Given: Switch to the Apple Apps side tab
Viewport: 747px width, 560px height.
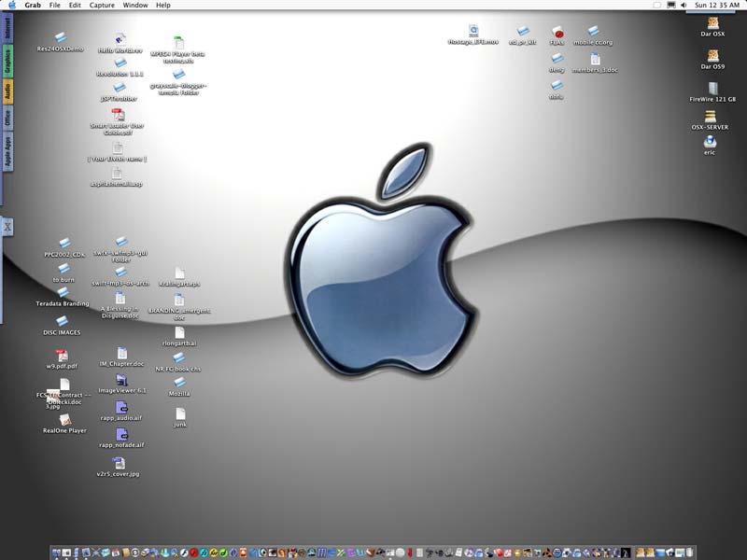Looking at the screenshot, I should point(7,151).
